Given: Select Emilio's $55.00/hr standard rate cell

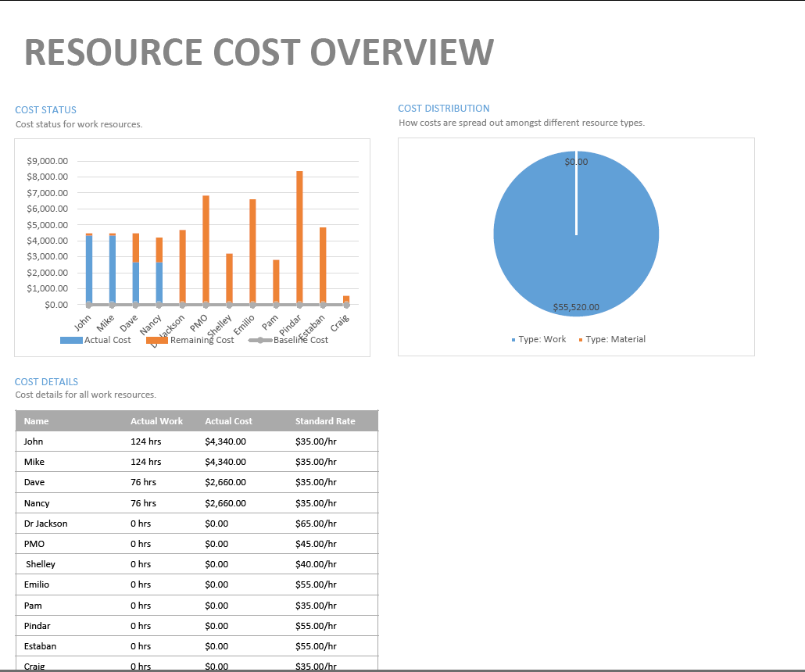Looking at the screenshot, I should coord(316,584).
